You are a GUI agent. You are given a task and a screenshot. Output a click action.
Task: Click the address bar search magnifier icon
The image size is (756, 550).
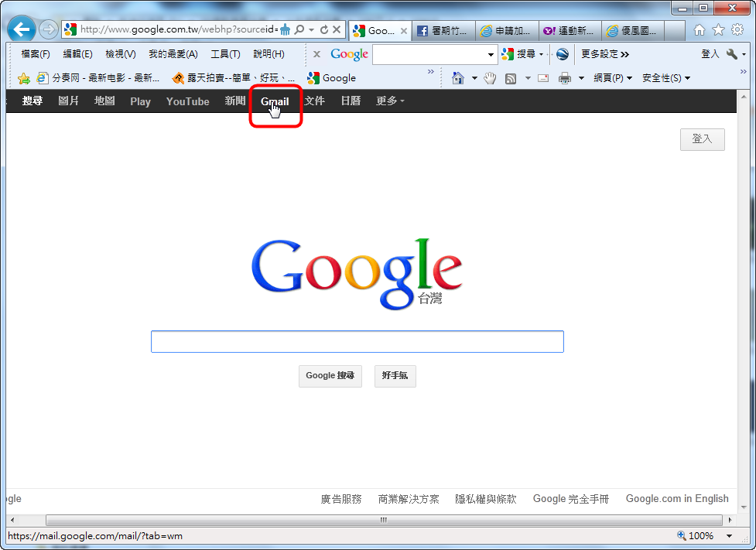tap(299, 30)
